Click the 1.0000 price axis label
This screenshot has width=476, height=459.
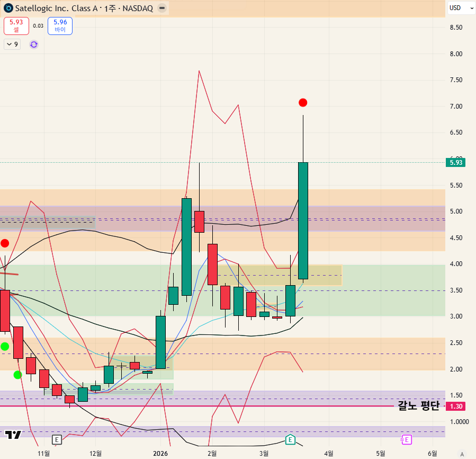pyautogui.click(x=459, y=421)
